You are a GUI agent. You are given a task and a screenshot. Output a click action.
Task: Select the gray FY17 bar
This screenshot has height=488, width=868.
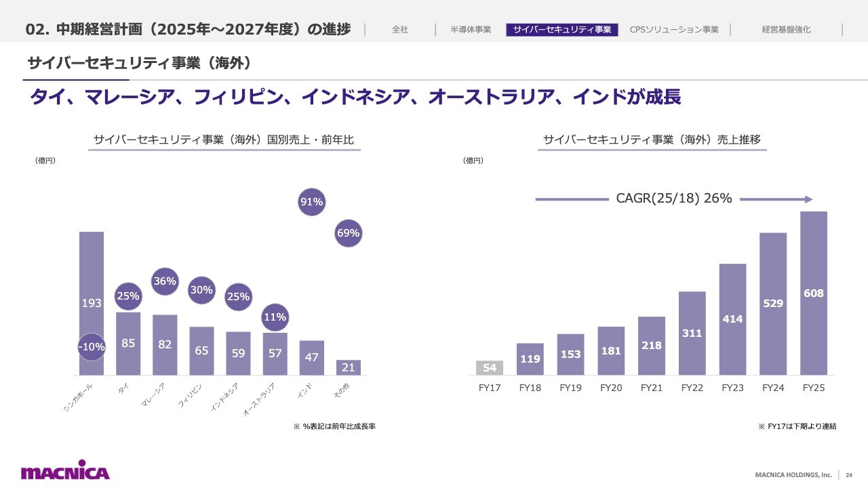pos(490,368)
